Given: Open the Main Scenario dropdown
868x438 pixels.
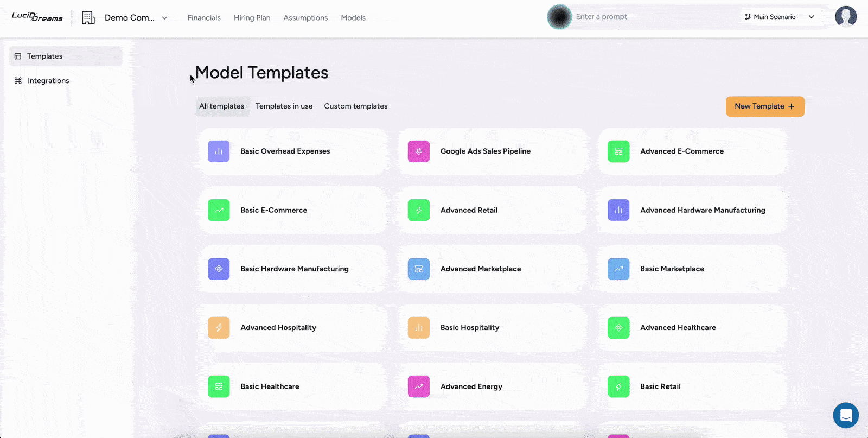Looking at the screenshot, I should [x=780, y=17].
